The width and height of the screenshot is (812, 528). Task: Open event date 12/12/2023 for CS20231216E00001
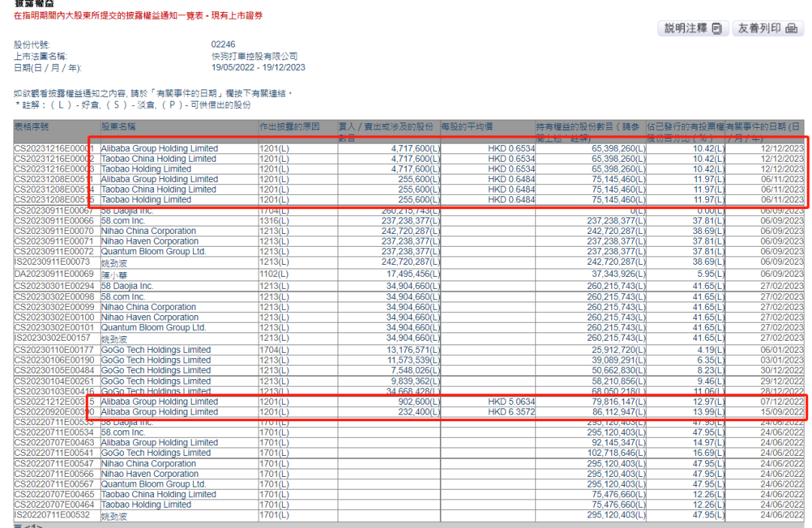point(782,149)
